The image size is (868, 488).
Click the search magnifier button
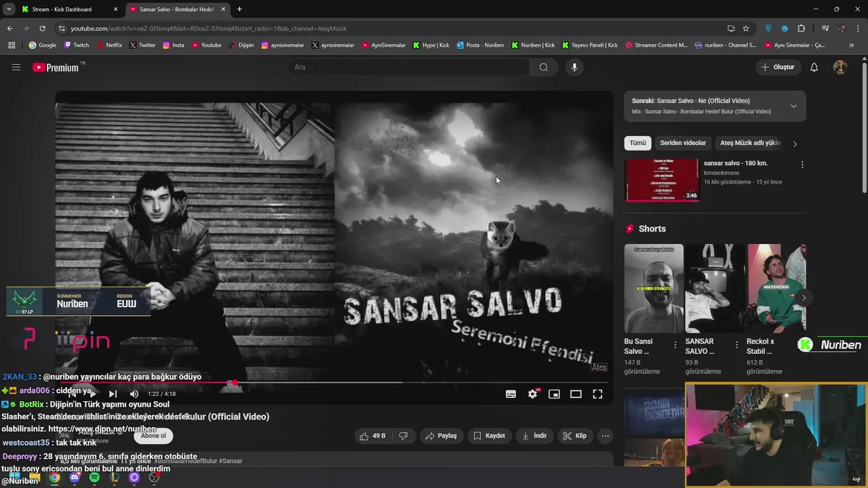point(543,67)
